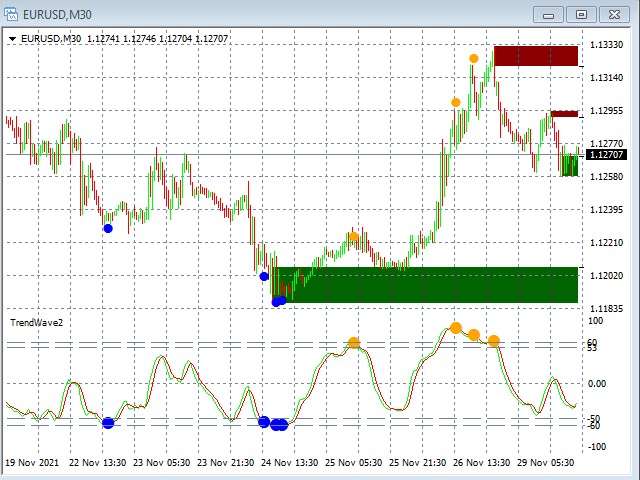
Task: Click the blue price dot left of green zone
Action: point(264,277)
